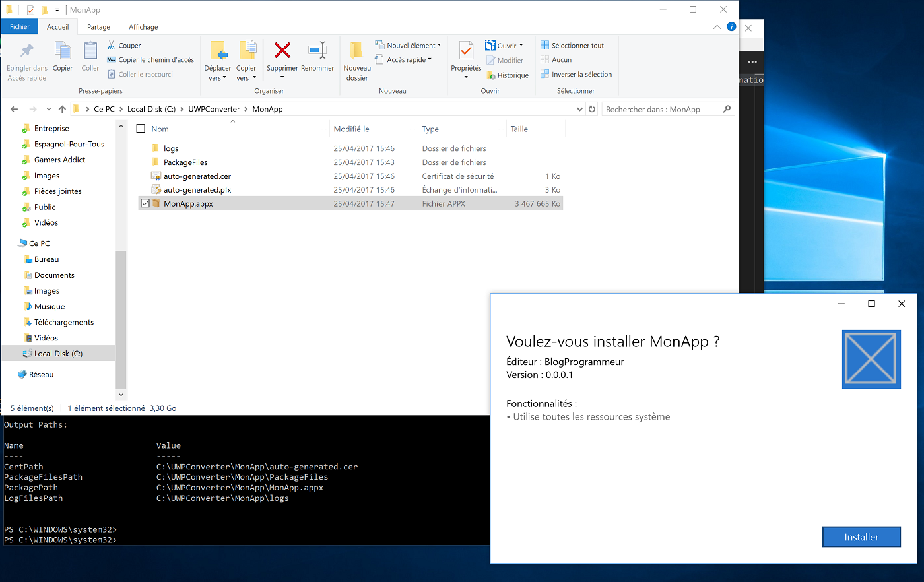The width and height of the screenshot is (924, 582).
Task: Click Sélectionner tout in the ribbon
Action: coord(572,46)
